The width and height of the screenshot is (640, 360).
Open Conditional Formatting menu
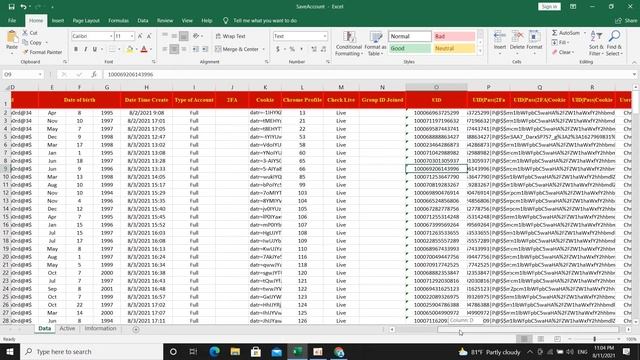349,43
